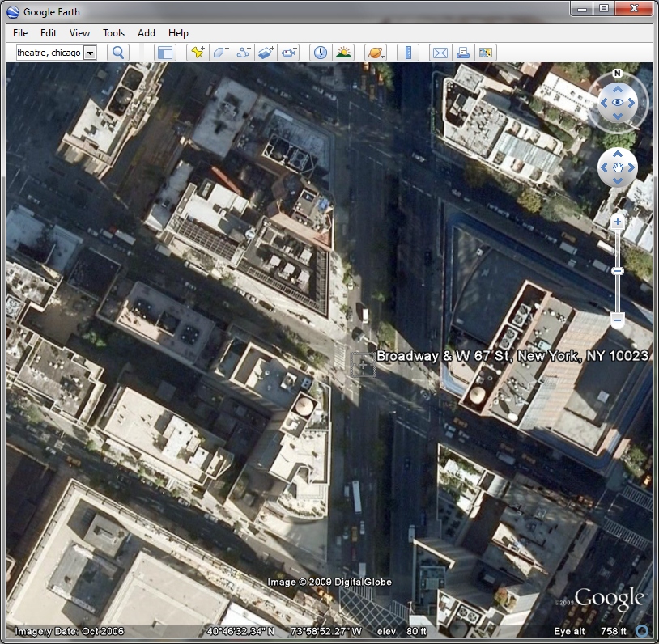Click the move-down arrow on hand joystick
Viewport: 659px width, 644px height.
[618, 181]
